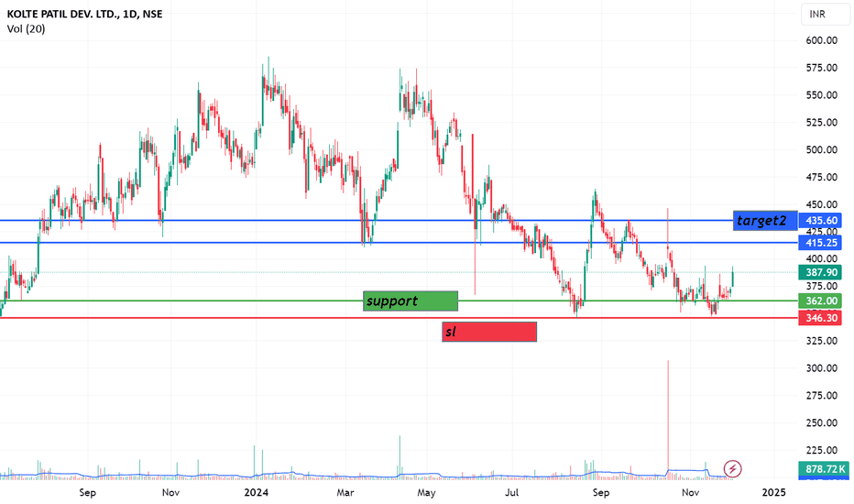The image size is (854, 504).
Task: Click 250.00 on the price axis
Action: pos(821,422)
